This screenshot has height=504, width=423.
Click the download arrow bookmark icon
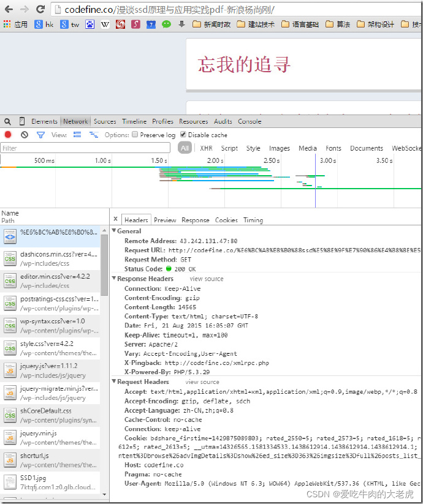click(x=181, y=24)
